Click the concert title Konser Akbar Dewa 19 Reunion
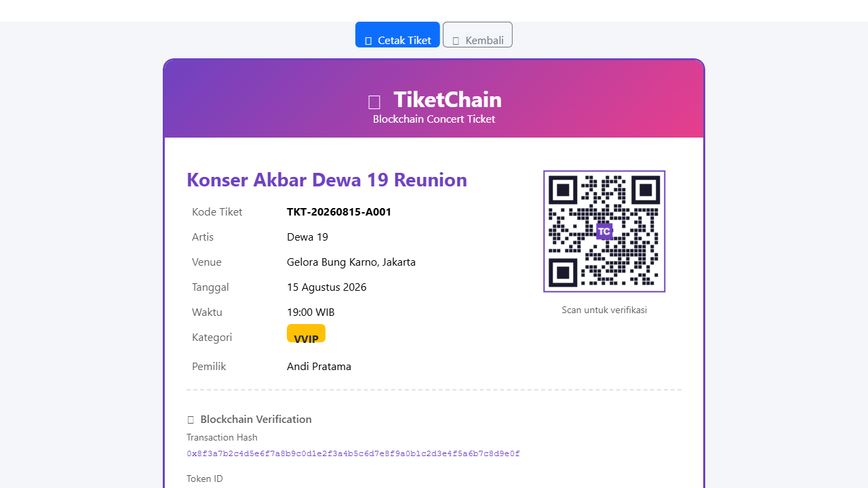Viewport: 868px width, 488px height. pos(326,180)
